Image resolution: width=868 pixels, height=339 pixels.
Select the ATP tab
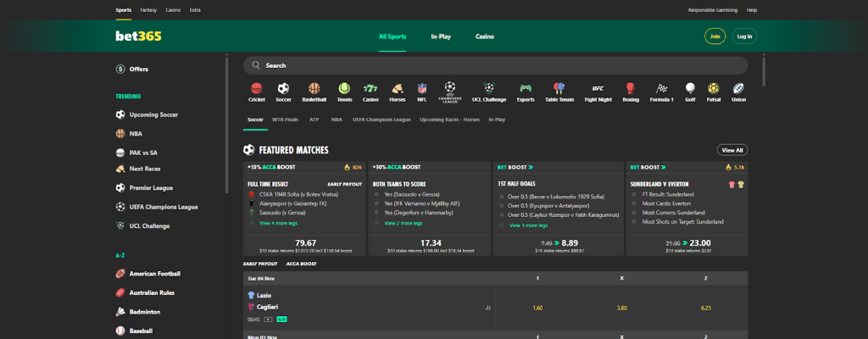(314, 119)
